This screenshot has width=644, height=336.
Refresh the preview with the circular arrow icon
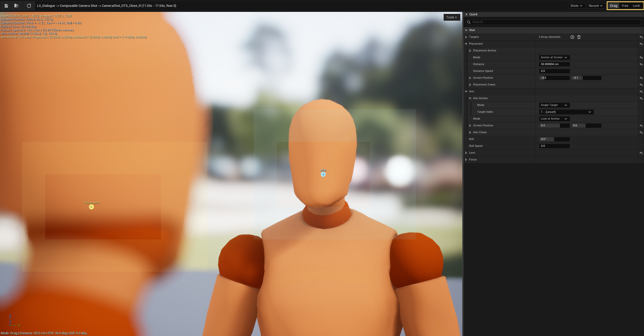click(29, 6)
